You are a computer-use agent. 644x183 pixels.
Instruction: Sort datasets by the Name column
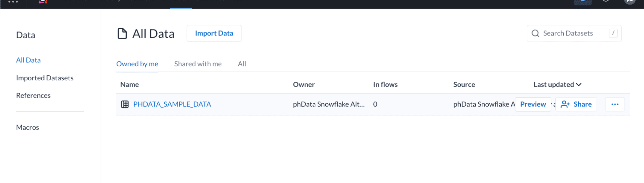point(130,85)
